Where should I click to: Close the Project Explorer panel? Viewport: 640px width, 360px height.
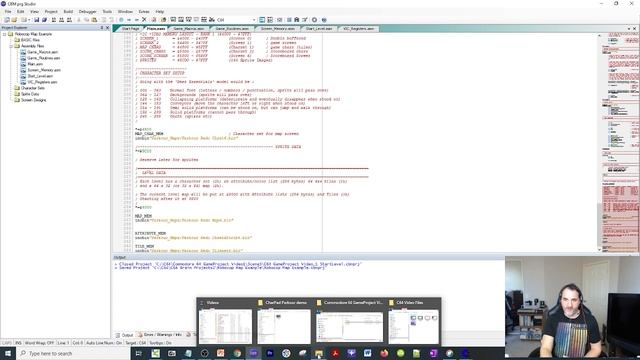(x=107, y=28)
